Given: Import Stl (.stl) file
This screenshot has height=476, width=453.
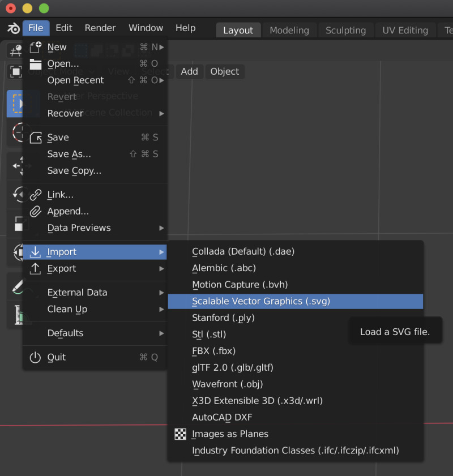Looking at the screenshot, I should 296,335.
